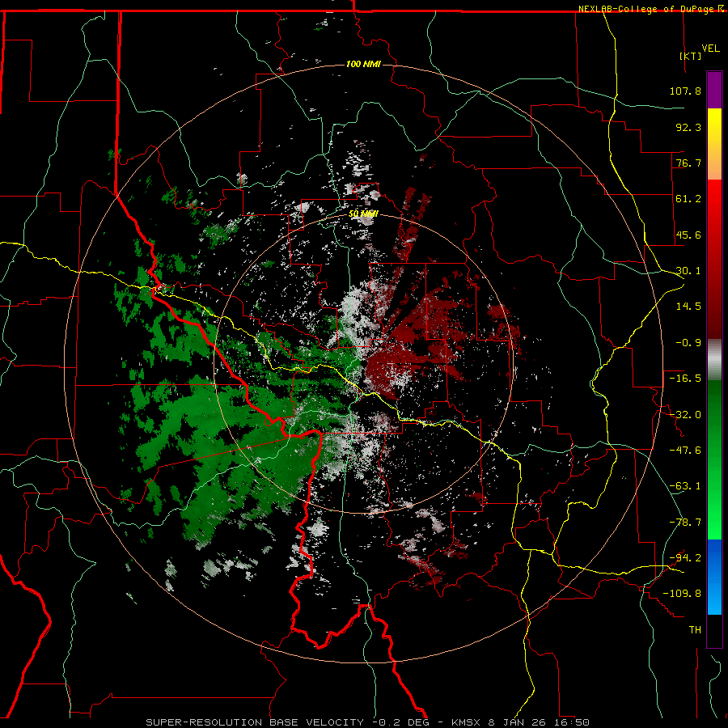Click the -78.7 legend value
This screenshot has width=728, height=728.
[x=685, y=523]
